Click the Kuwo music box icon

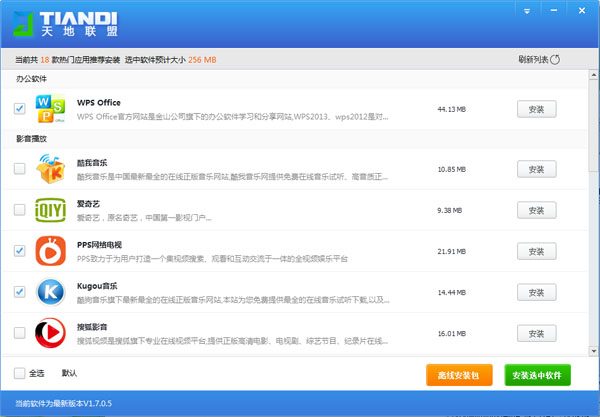[50, 169]
